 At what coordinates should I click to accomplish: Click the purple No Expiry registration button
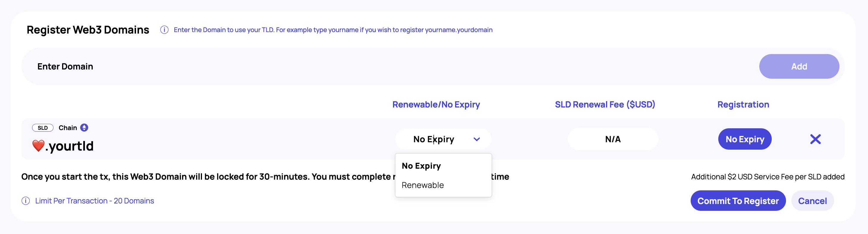[745, 139]
